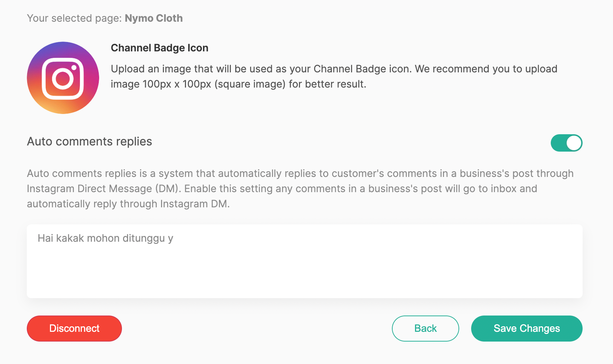Image resolution: width=613 pixels, height=364 pixels.
Task: Click the badge upload recommendation text
Action: click(x=334, y=76)
